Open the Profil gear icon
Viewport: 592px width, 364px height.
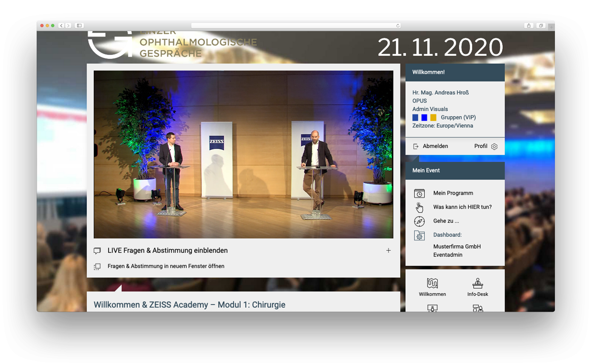pyautogui.click(x=494, y=146)
